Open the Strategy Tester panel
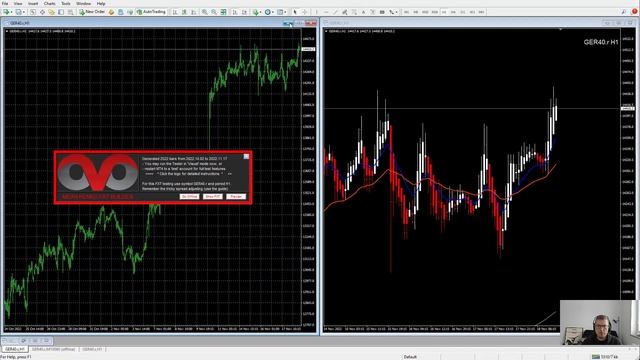 pyautogui.click(x=71, y=12)
